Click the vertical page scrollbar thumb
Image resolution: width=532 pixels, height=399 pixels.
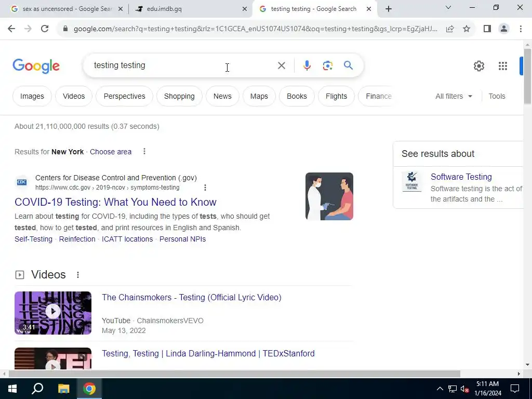[527, 76]
